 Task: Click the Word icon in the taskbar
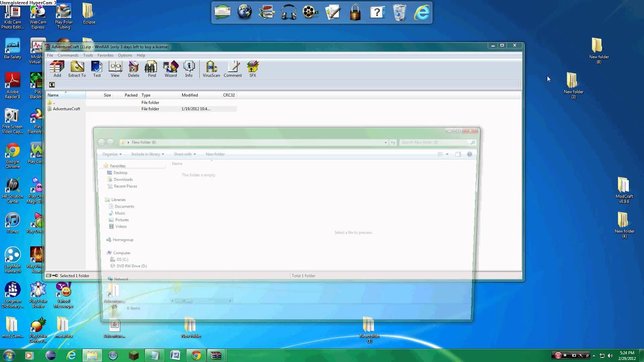[175, 355]
